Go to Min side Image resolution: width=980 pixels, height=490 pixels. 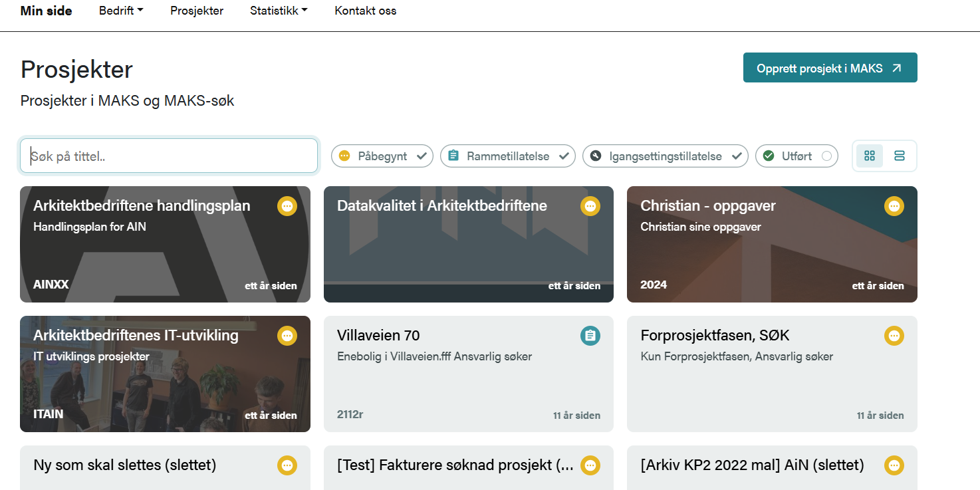pyautogui.click(x=47, y=11)
